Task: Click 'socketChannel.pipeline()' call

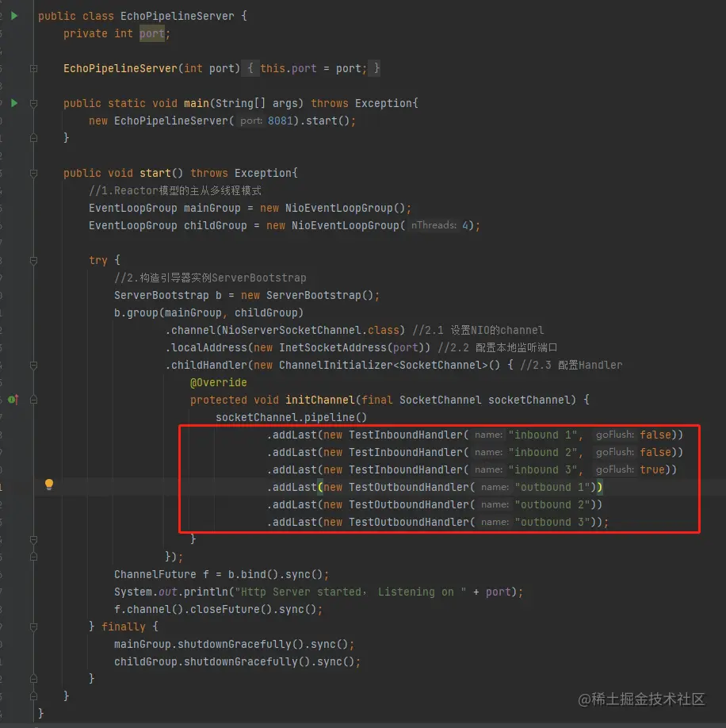Action: (x=292, y=417)
